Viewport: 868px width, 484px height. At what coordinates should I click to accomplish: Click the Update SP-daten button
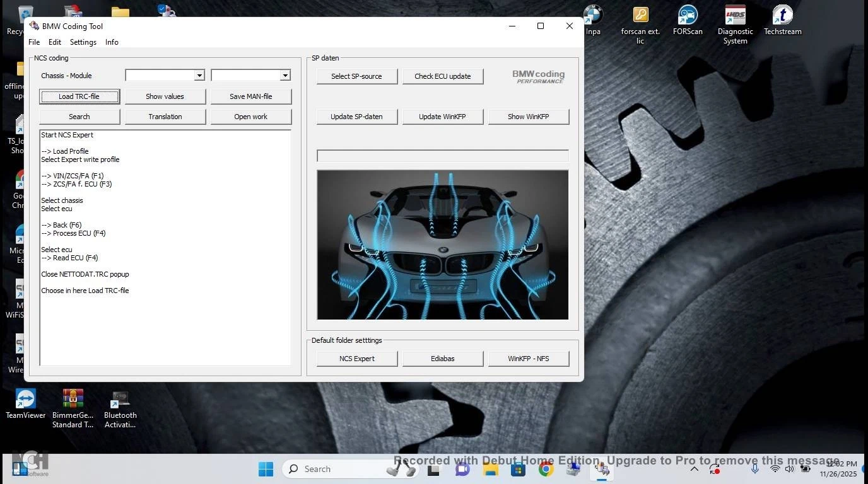pos(357,117)
